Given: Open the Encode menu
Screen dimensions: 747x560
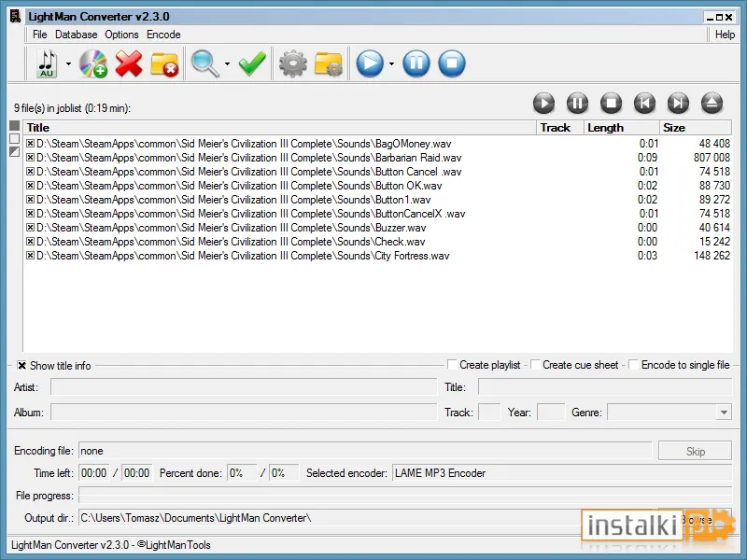Looking at the screenshot, I should point(163,35).
